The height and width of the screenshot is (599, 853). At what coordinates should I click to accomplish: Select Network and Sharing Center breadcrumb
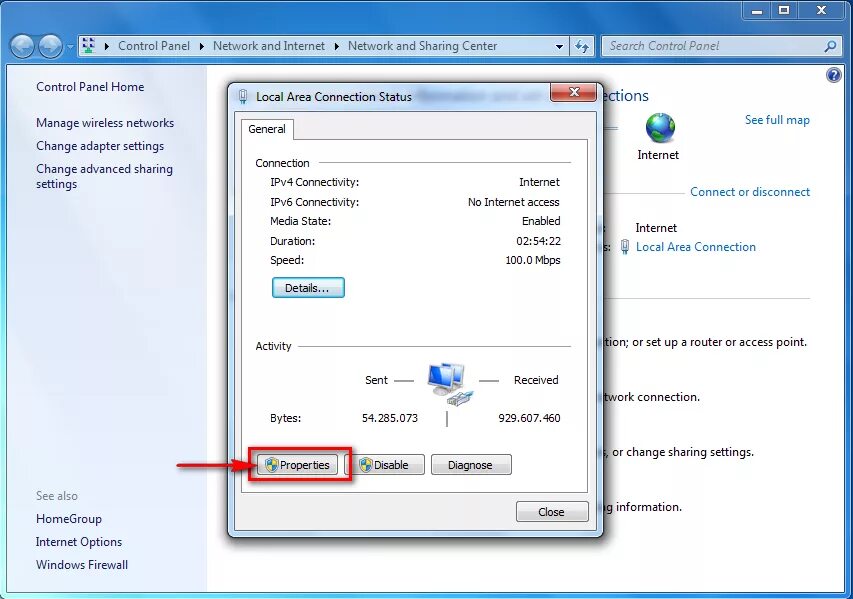pyautogui.click(x=423, y=46)
